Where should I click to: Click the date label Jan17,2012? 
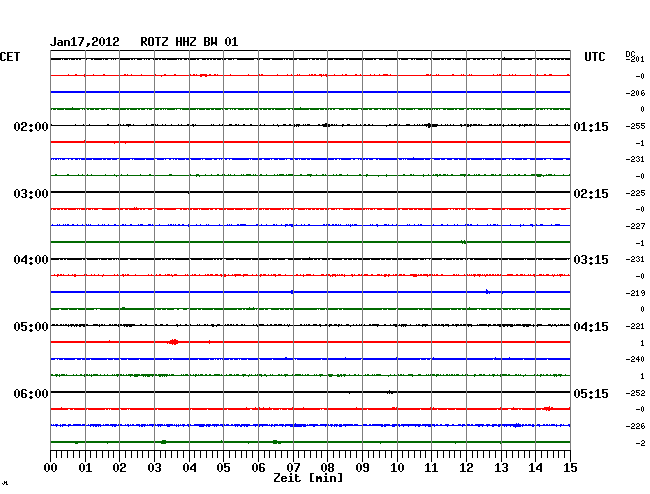coord(85,42)
